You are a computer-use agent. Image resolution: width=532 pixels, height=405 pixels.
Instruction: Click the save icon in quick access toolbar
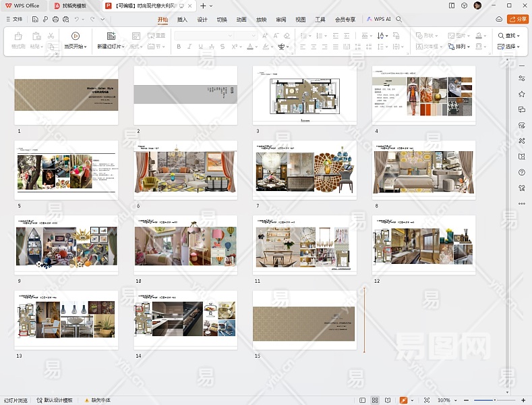pyautogui.click(x=34, y=20)
